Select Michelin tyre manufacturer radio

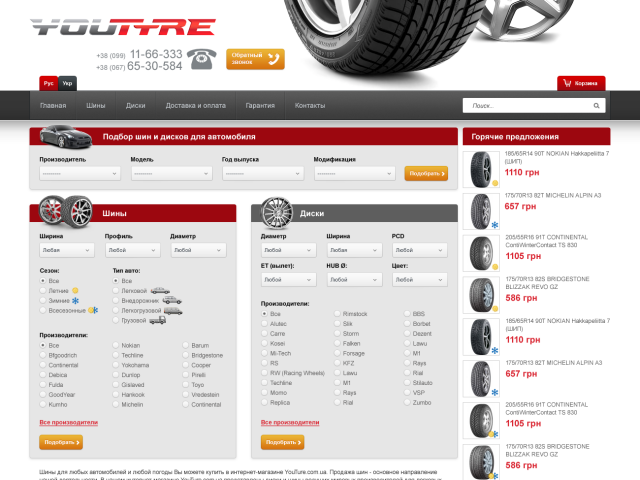point(116,404)
